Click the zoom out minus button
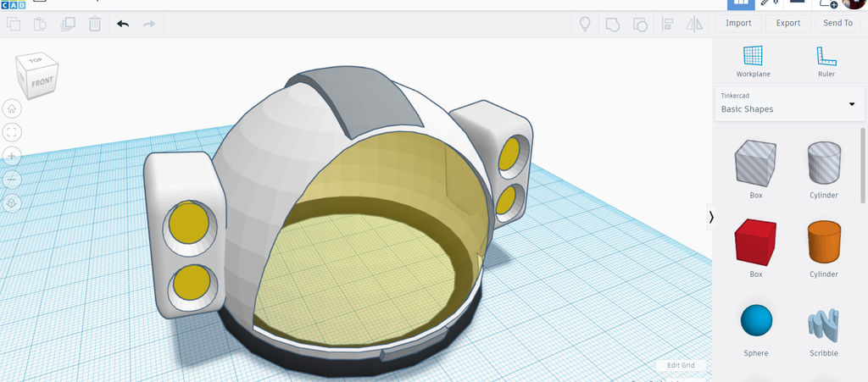 pos(12,180)
